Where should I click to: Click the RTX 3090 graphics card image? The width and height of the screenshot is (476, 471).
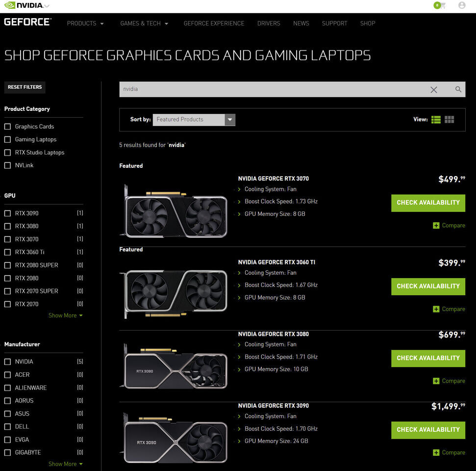[174, 437]
